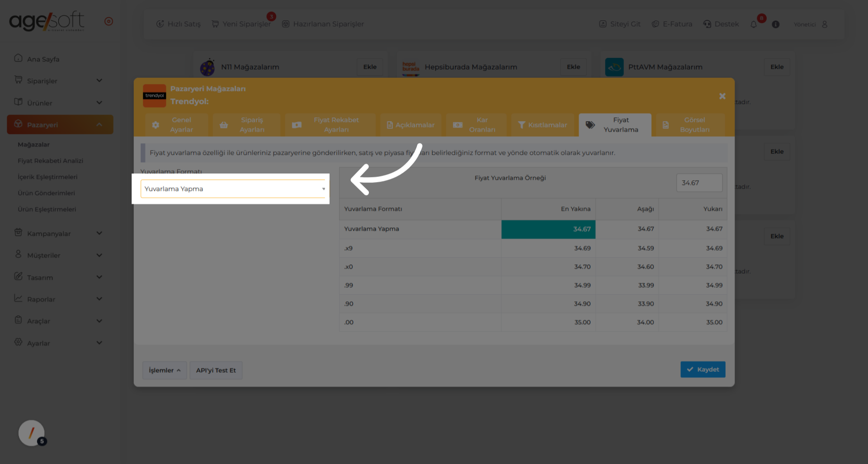
Task: Open the Yönetici user menu
Action: (x=811, y=24)
